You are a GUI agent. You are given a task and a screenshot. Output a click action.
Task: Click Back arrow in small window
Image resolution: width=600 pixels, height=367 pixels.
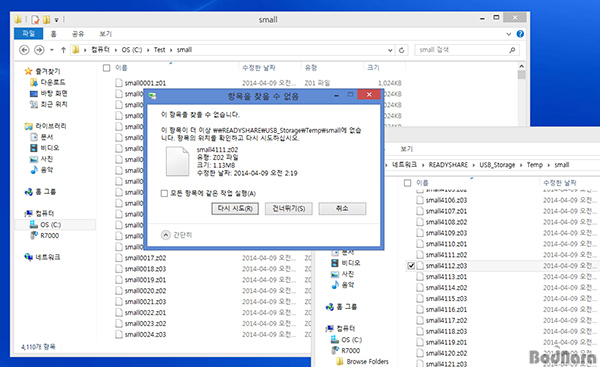24,50
